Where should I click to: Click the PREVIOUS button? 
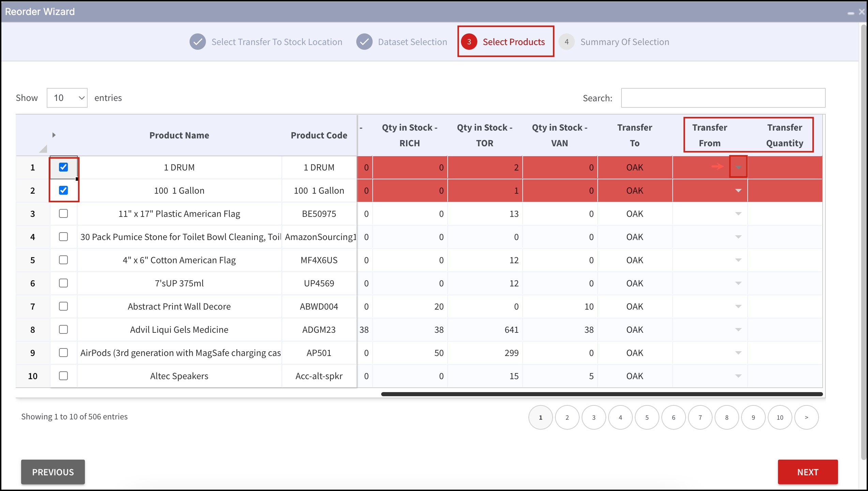click(x=53, y=472)
